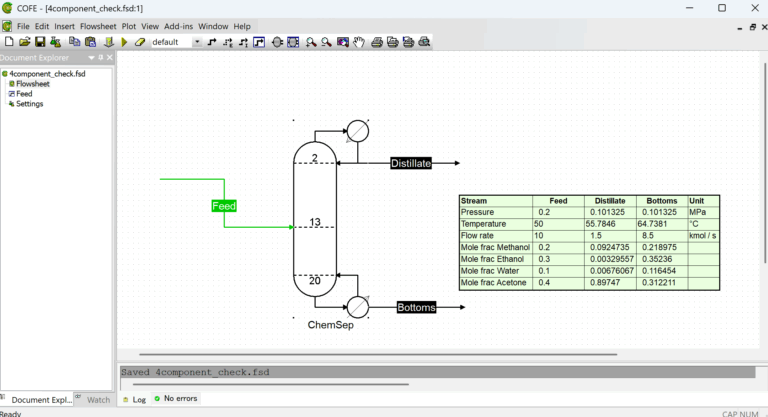Screen dimensions: 768x417
Task: Click the New document icon
Action: (8, 42)
